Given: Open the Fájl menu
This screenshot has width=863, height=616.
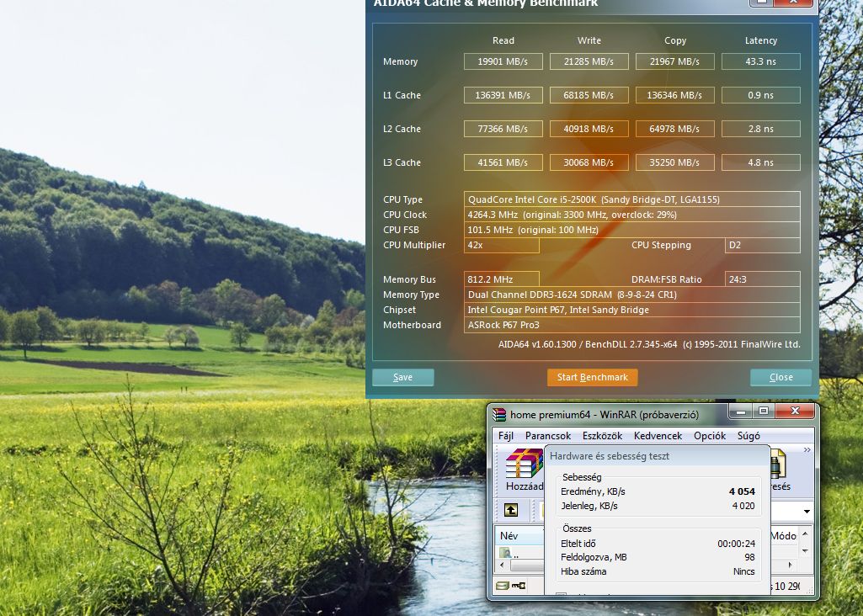Looking at the screenshot, I should pos(506,436).
